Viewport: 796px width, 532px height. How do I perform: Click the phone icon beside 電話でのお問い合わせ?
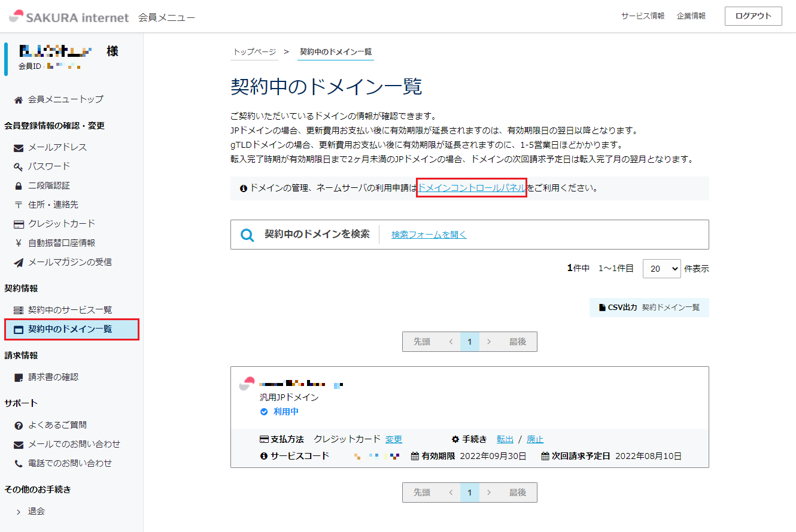(19, 463)
